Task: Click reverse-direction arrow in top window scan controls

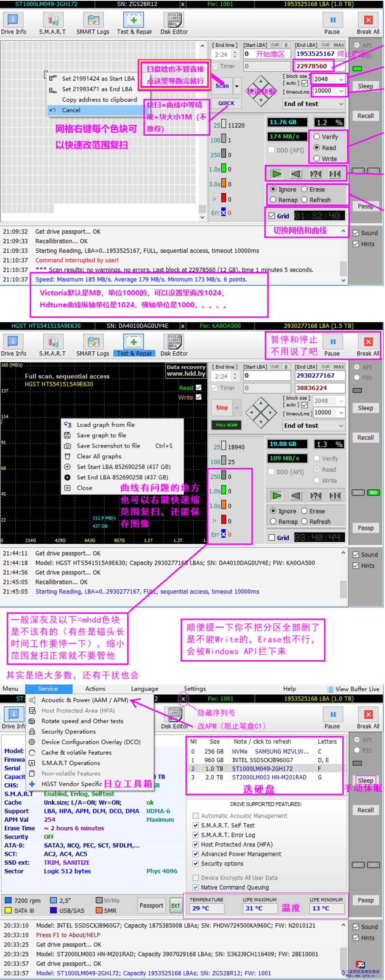Action: point(296,174)
